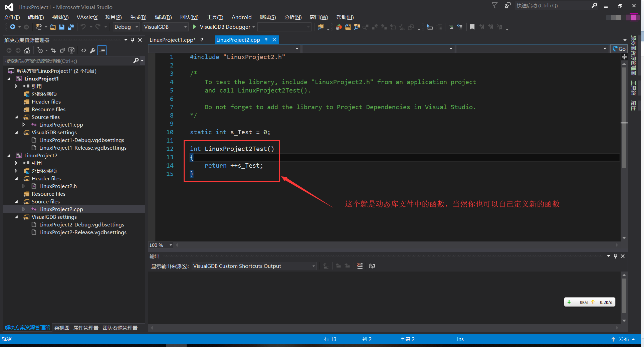Click the Clear All Output icon

pos(360,266)
